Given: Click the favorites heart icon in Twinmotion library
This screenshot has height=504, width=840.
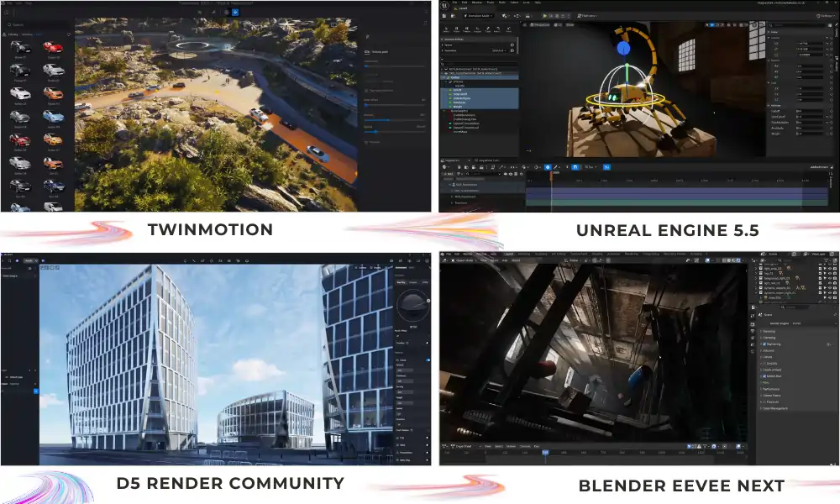Looking at the screenshot, I should (69, 34).
